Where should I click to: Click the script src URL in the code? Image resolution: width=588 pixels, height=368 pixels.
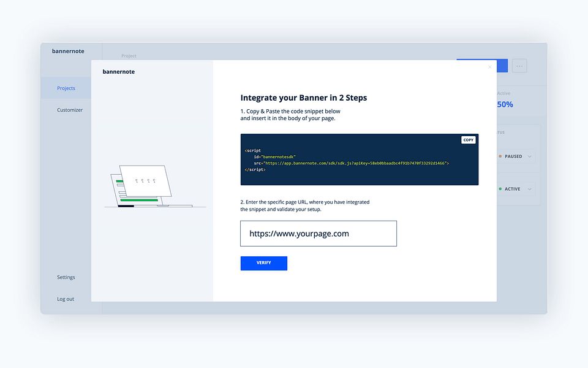pyautogui.click(x=355, y=163)
